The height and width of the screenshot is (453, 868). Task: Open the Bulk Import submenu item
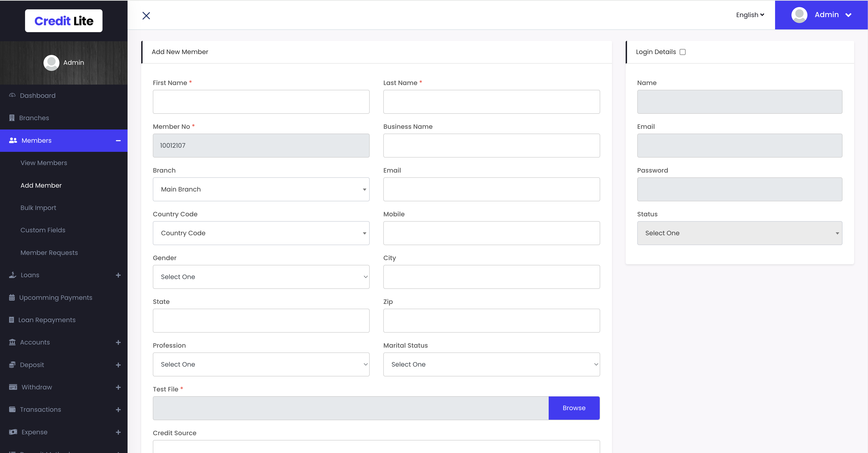click(x=38, y=208)
